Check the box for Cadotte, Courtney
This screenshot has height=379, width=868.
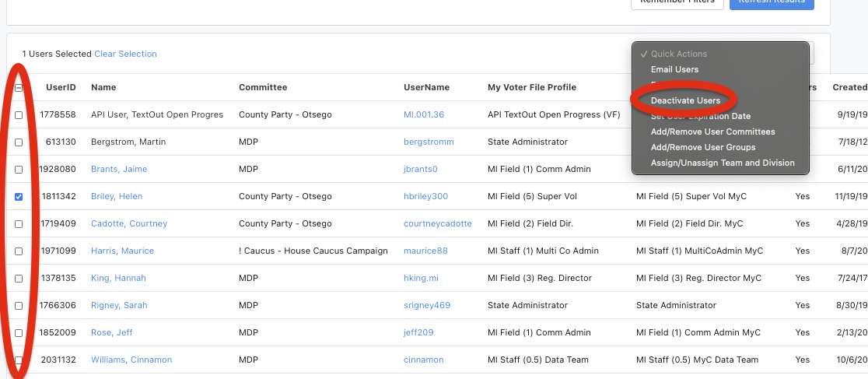18,224
